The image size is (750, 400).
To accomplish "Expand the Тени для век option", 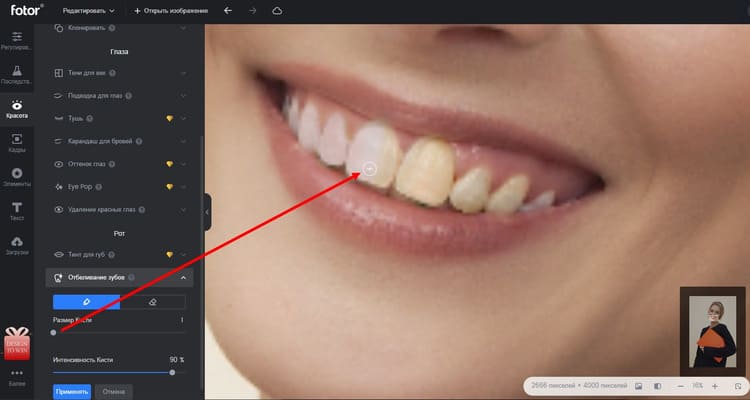I will point(120,73).
